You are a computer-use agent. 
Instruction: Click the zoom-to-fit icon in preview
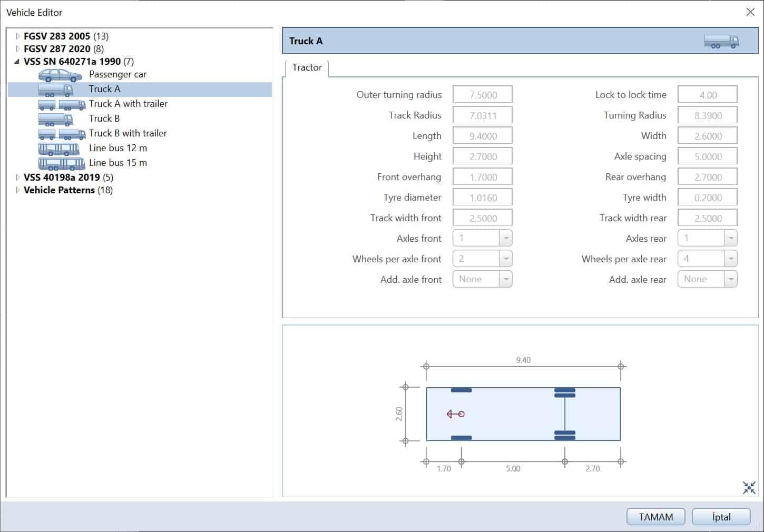point(749,488)
